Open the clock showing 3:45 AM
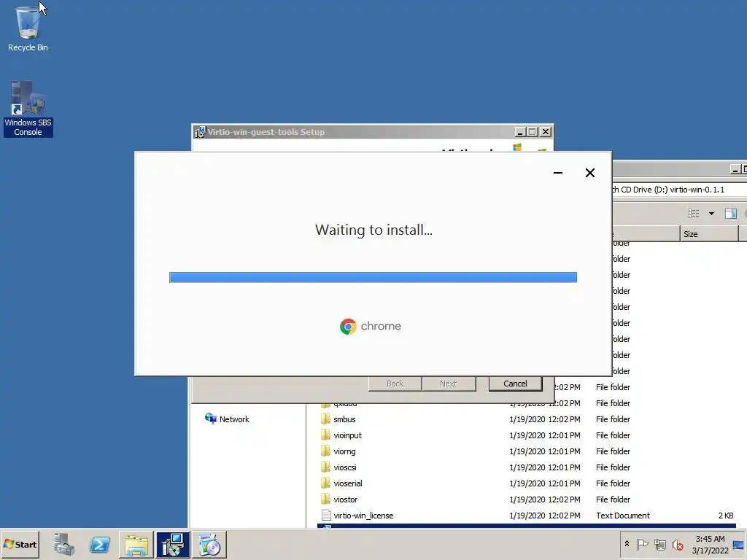Screen dimensions: 747x560 (710, 544)
